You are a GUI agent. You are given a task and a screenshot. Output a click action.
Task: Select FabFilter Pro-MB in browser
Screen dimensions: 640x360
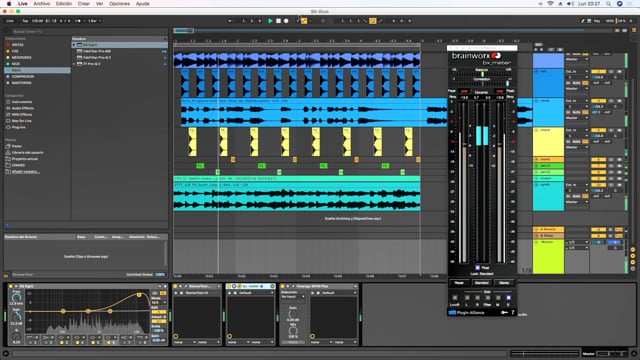pos(97,51)
